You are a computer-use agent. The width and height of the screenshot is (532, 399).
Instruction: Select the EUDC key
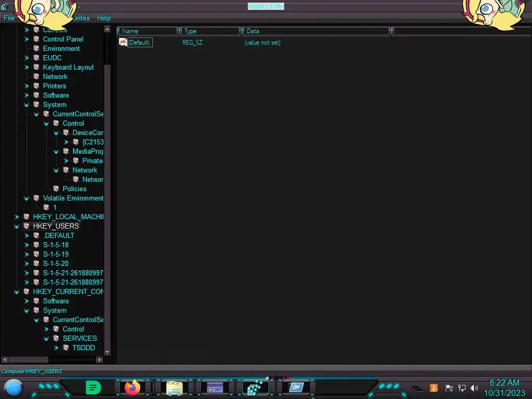[52, 58]
